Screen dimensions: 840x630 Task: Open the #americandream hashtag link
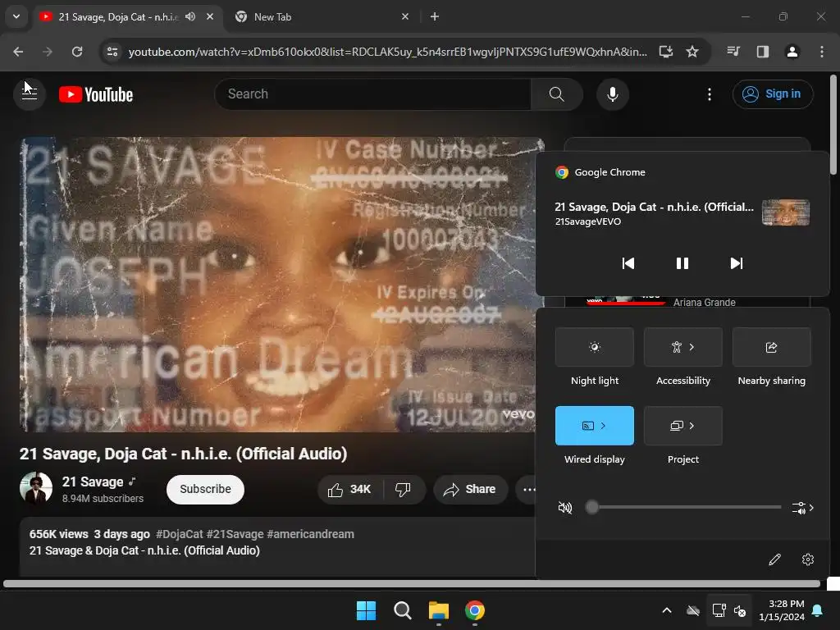[x=310, y=534]
